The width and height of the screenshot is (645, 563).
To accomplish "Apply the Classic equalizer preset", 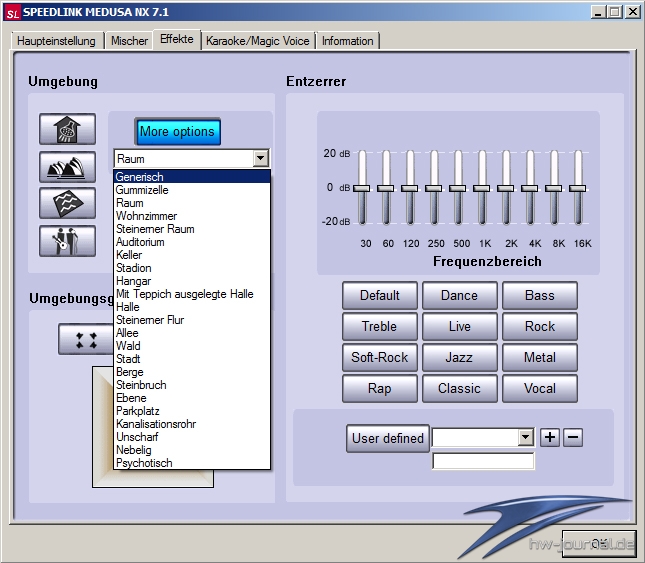I will (x=459, y=389).
